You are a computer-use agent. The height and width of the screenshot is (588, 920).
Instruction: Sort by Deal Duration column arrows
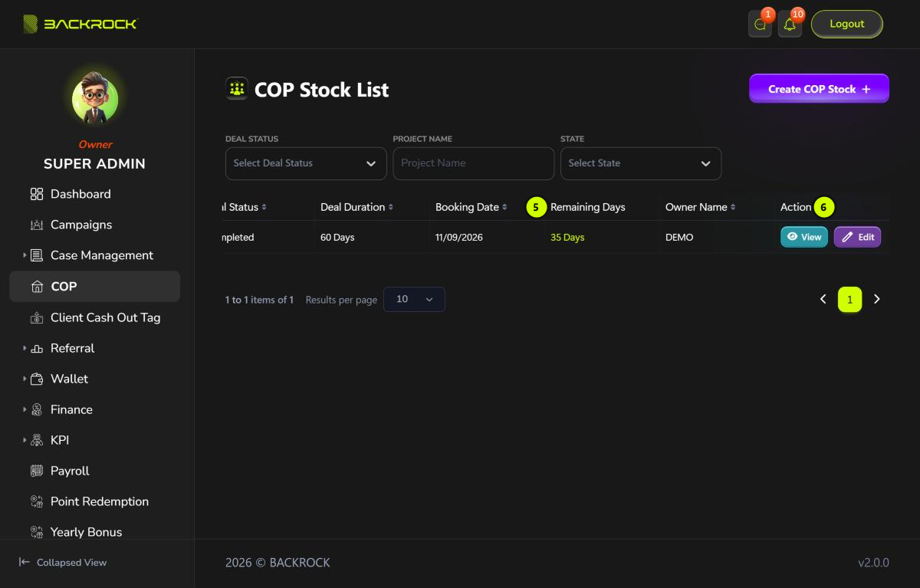pos(391,207)
